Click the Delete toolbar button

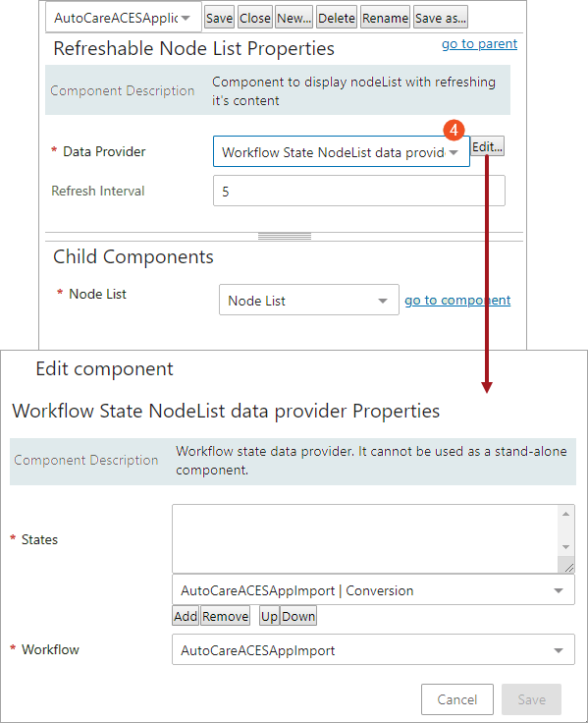[337, 18]
